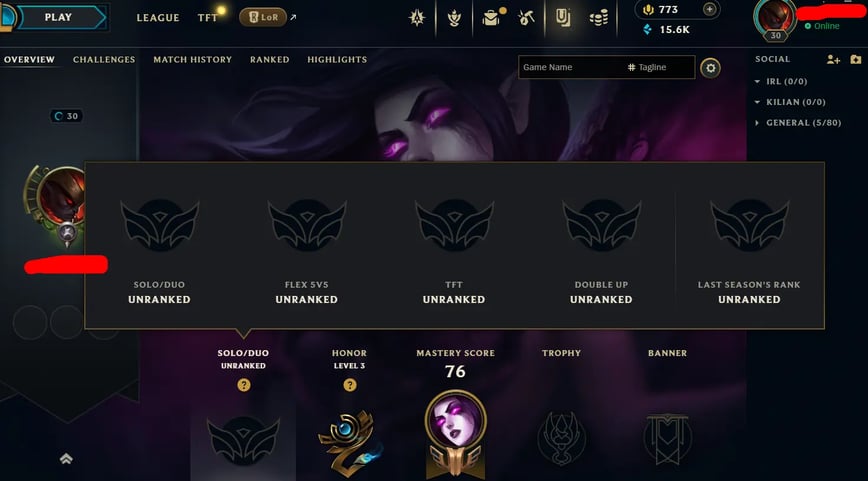Click the upward chevrons at bottom left
Screen dimensions: 868x481
coord(66,458)
